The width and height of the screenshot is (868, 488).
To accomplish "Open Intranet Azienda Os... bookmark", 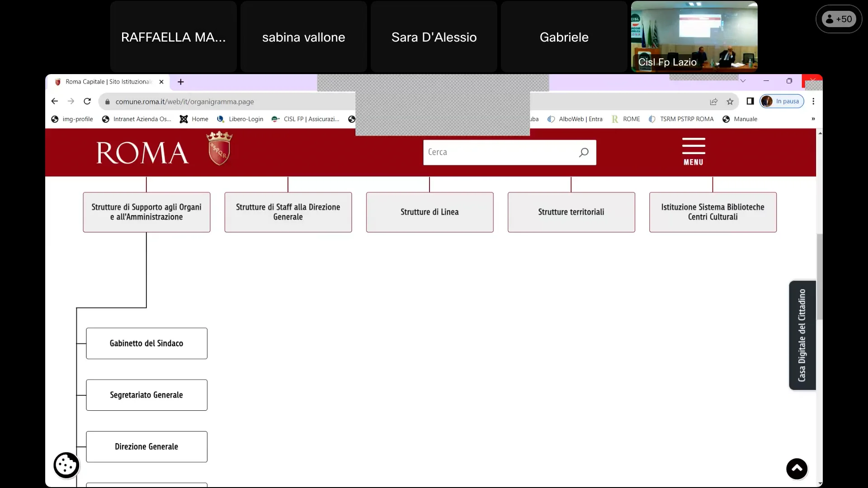I will pyautogui.click(x=137, y=119).
